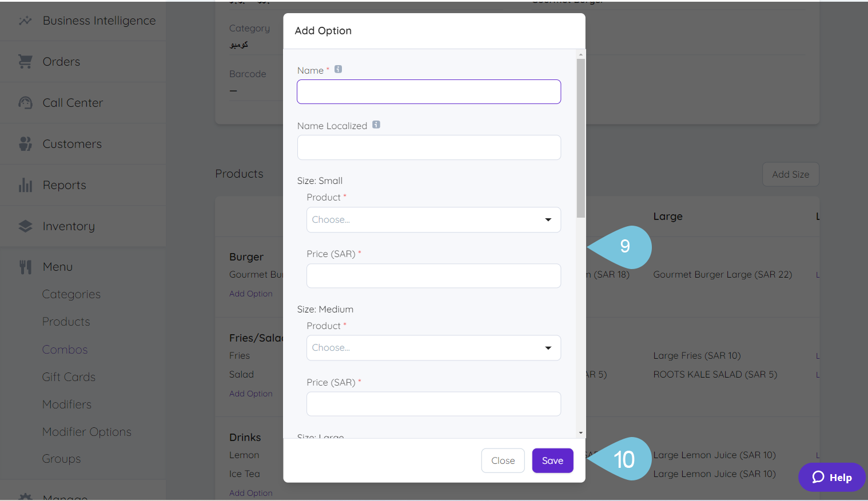Click the Add Size button

791,174
